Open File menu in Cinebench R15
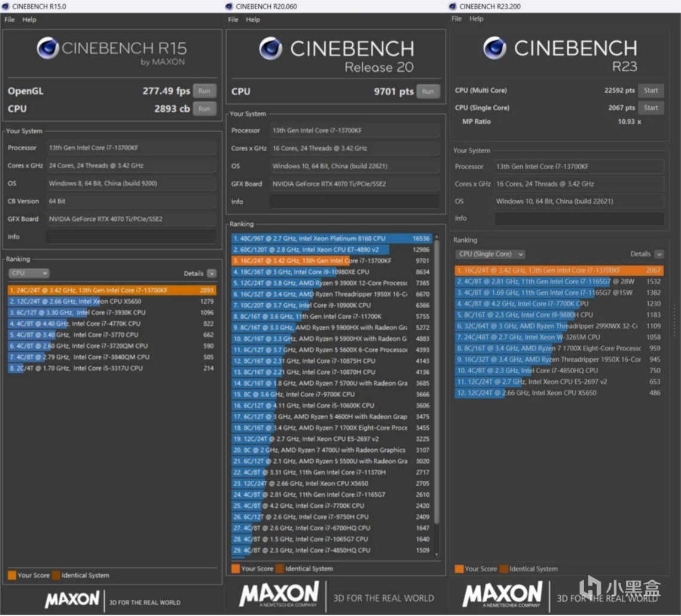This screenshot has height=616, width=681. [10, 20]
